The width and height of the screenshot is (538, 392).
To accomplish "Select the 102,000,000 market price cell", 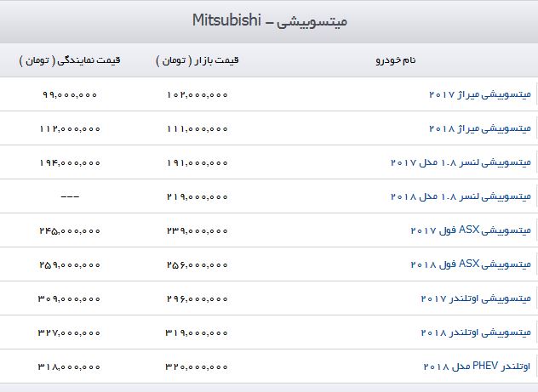I will point(197,94).
